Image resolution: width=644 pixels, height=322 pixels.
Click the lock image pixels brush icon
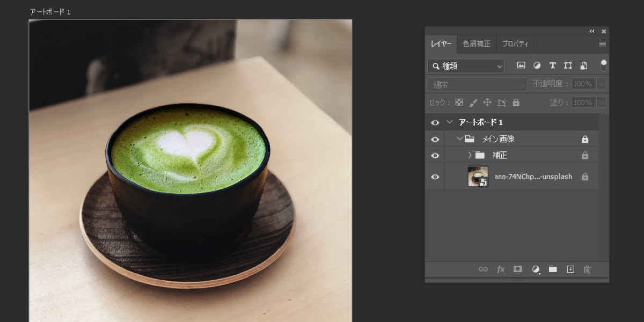coord(473,102)
